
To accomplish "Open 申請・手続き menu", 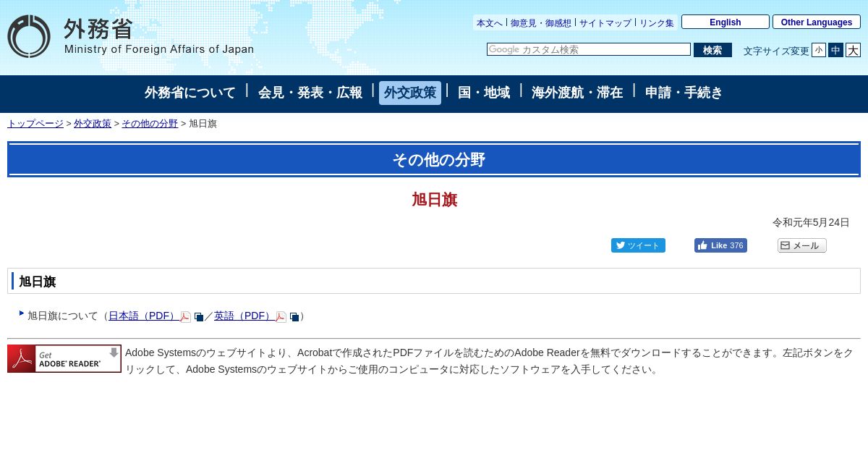I will coord(684,93).
